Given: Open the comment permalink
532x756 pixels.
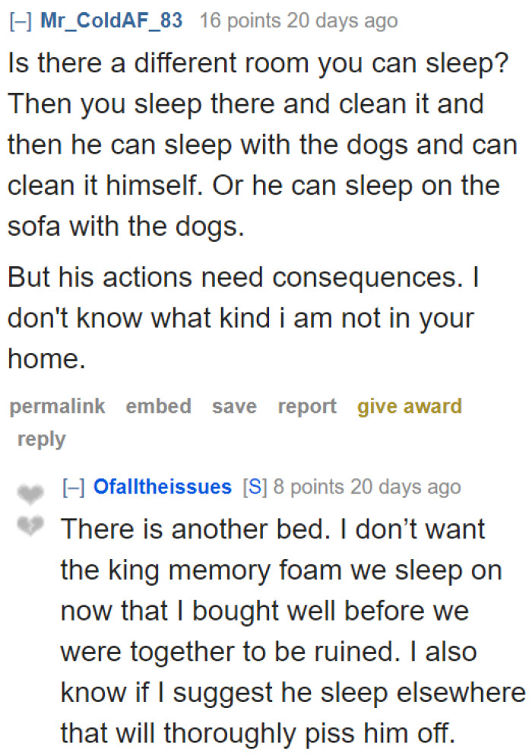Looking at the screenshot, I should click(57, 406).
